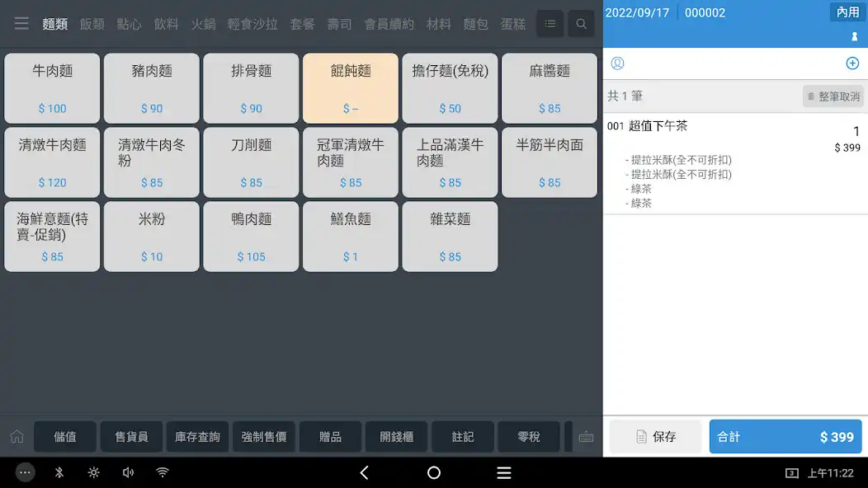Add a new item with the plus icon
The width and height of the screenshot is (868, 488).
coord(853,63)
